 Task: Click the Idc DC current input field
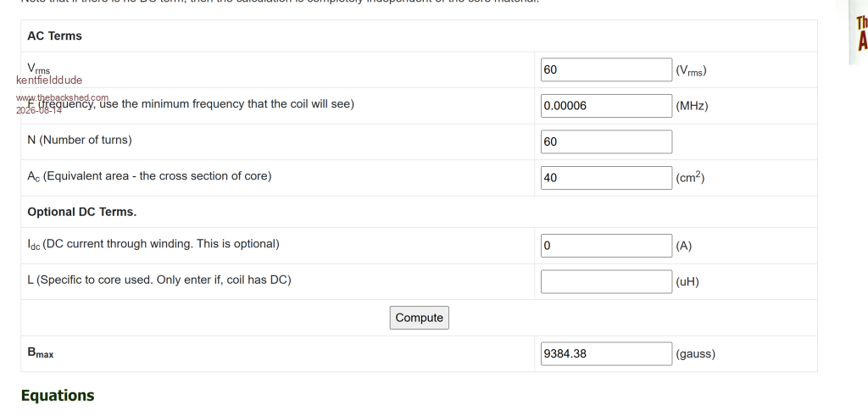(x=606, y=246)
